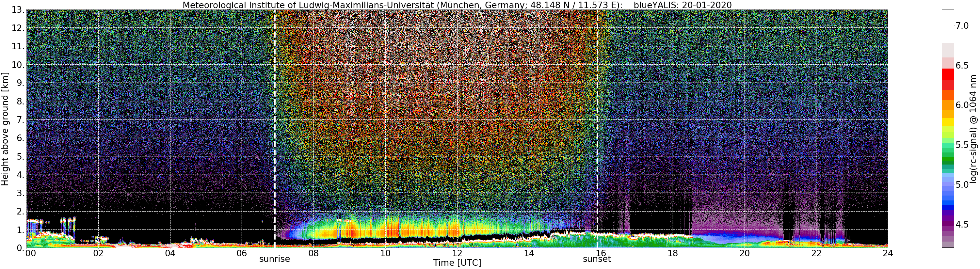Viewport: 980px width, 269px height.
Task: Click the time tick label '02'
Action: click(x=98, y=253)
